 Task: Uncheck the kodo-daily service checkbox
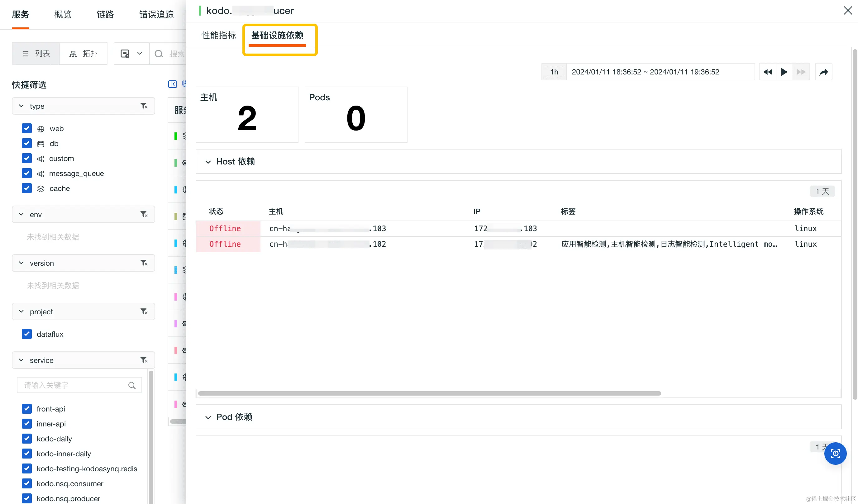click(x=27, y=439)
